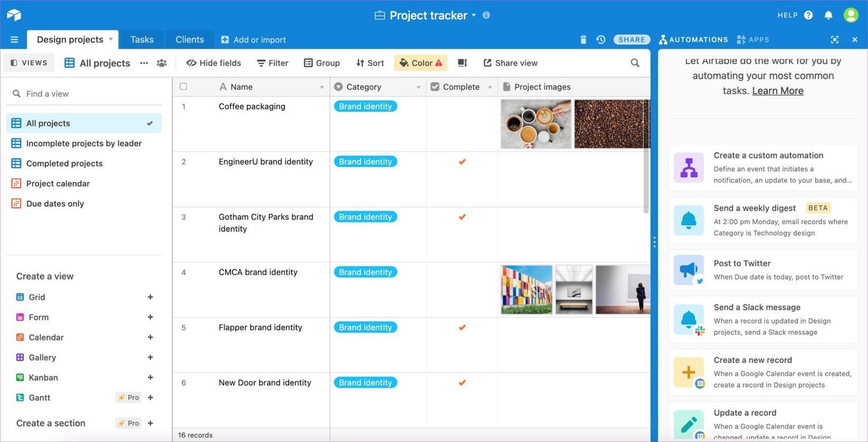Click the Learn More link
The height and width of the screenshot is (442, 868).
(x=778, y=90)
